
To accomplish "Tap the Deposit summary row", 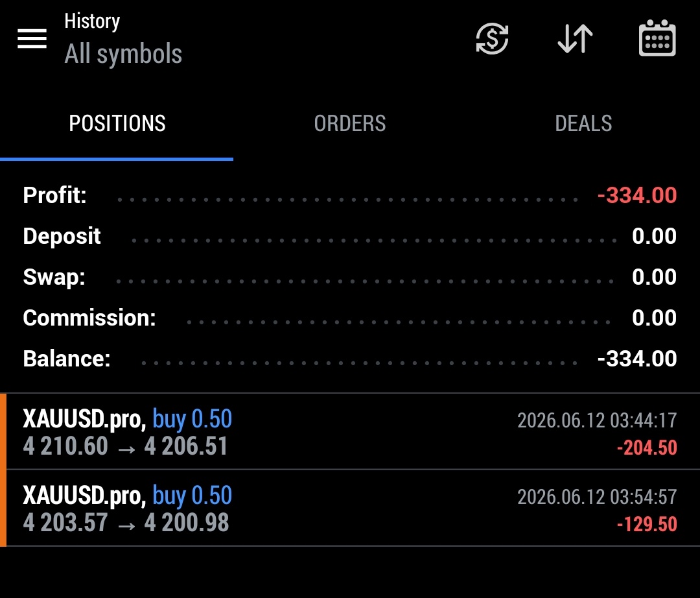I will click(350, 236).
